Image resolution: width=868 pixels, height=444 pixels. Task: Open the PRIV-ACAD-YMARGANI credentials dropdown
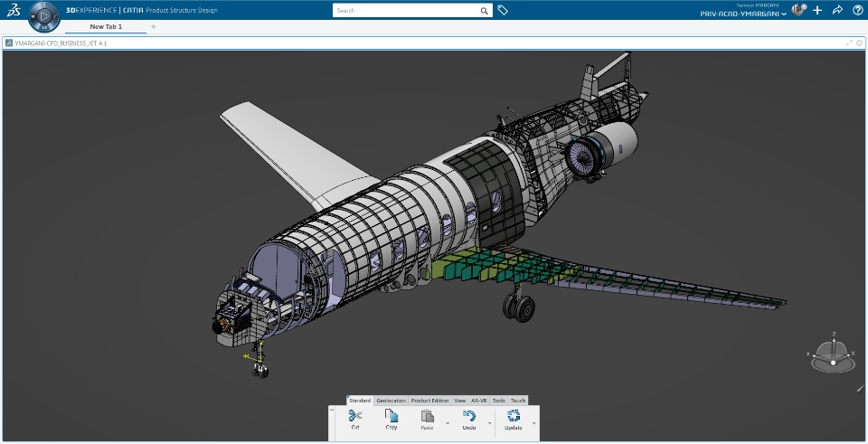tap(743, 14)
